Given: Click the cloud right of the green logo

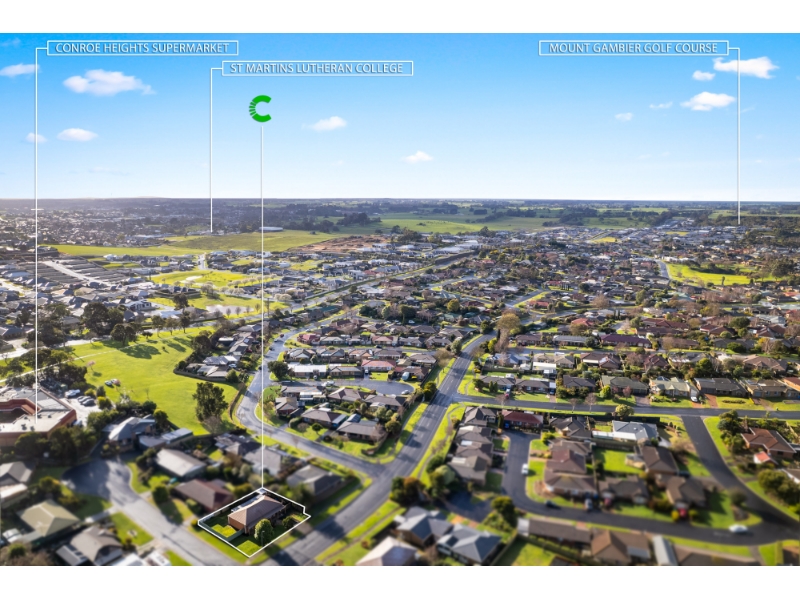Looking at the screenshot, I should tap(327, 124).
